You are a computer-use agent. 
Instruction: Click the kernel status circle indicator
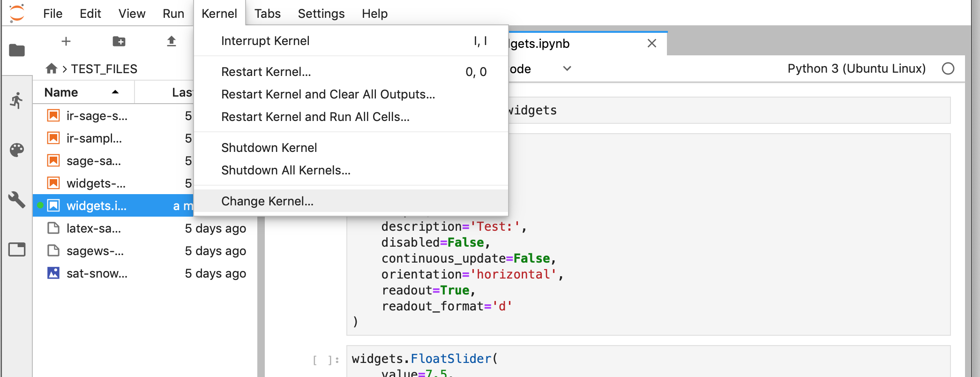948,69
